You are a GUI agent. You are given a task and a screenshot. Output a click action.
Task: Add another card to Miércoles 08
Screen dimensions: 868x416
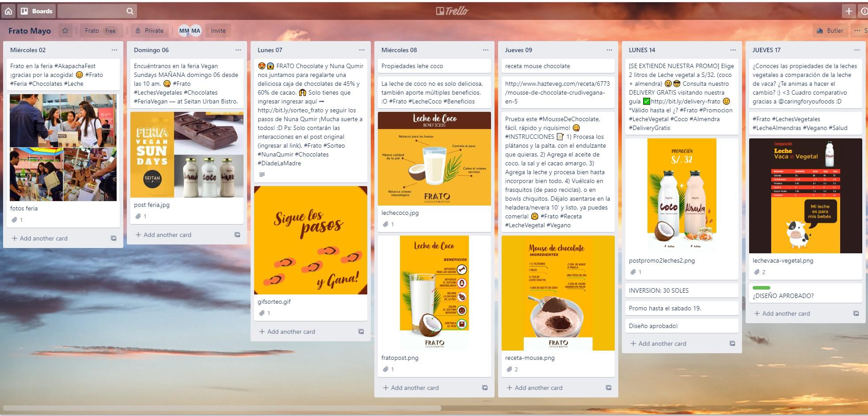(x=411, y=388)
